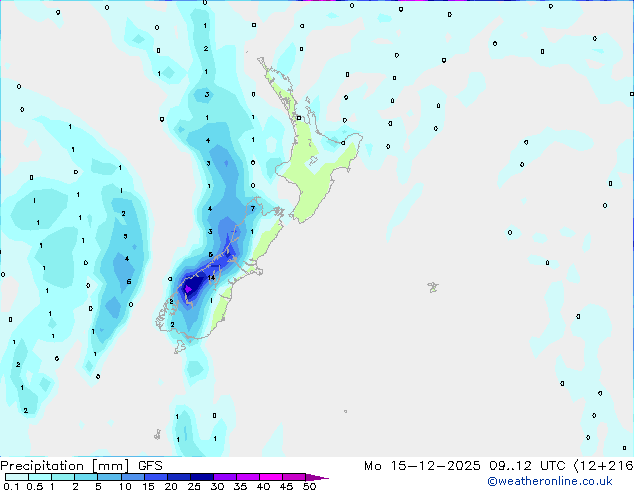Click the legend scale label '35'

click(x=240, y=486)
